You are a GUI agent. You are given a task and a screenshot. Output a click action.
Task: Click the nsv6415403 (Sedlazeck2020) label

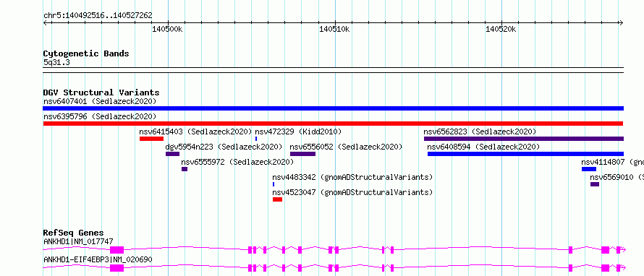(195, 131)
